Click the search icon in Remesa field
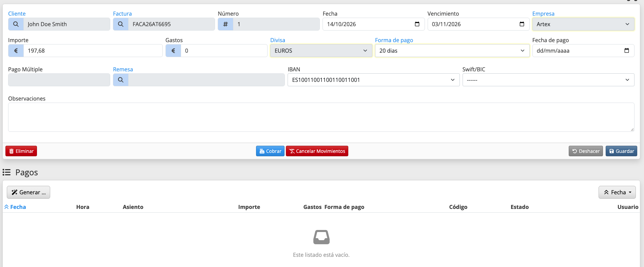This screenshot has height=267, width=644. coord(121,80)
